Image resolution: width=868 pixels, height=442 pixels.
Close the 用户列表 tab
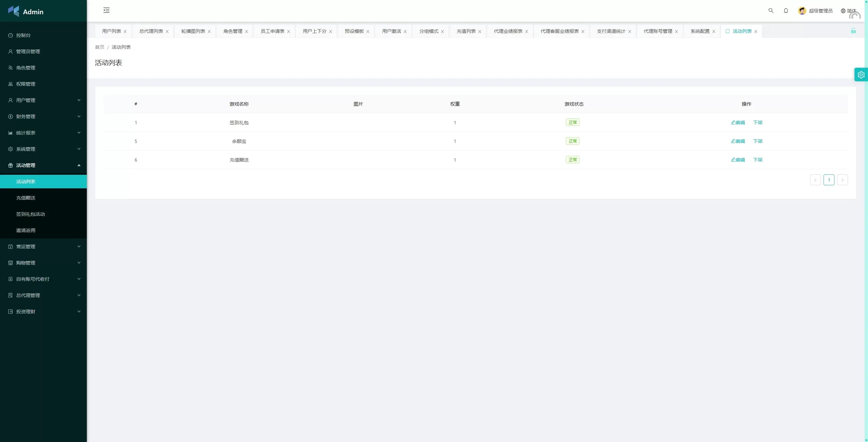(x=125, y=31)
